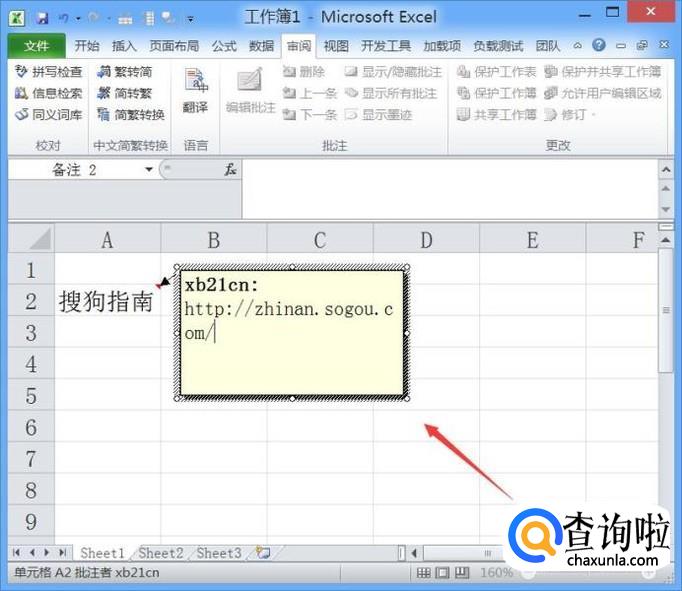Switch to the 开始 ribbon tab
The image size is (682, 591).
pyautogui.click(x=87, y=46)
